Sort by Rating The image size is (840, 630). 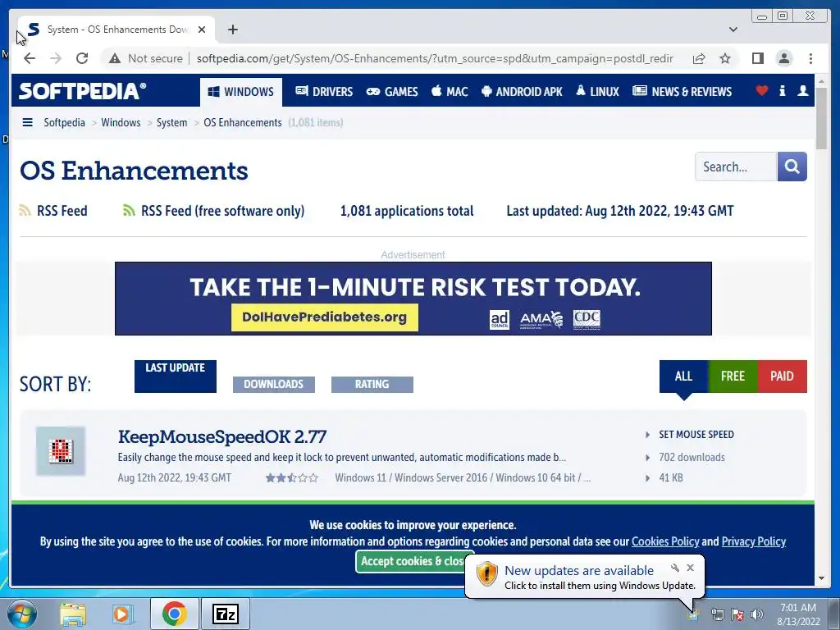[372, 384]
